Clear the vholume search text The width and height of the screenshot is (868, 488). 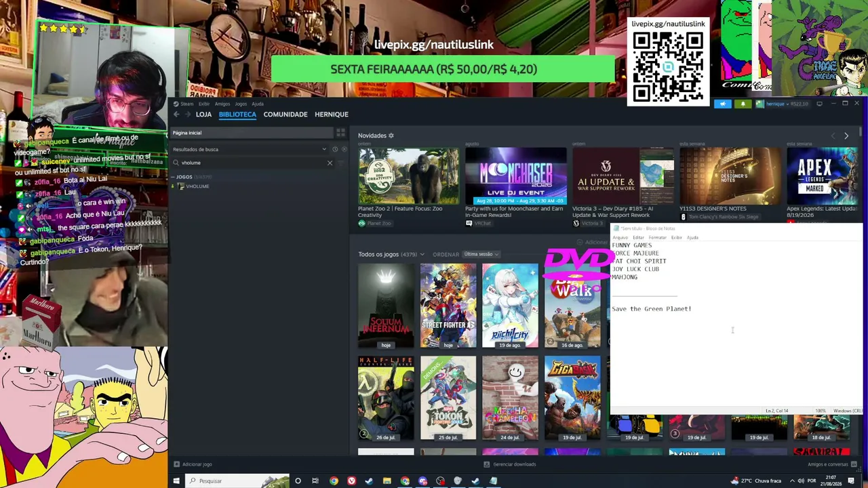pos(330,163)
